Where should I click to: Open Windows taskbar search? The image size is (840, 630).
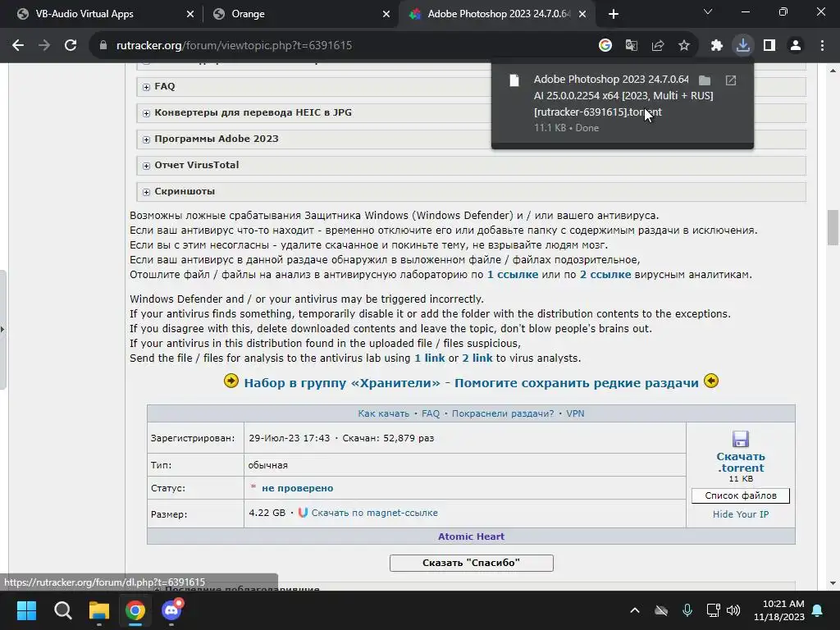[x=62, y=610]
